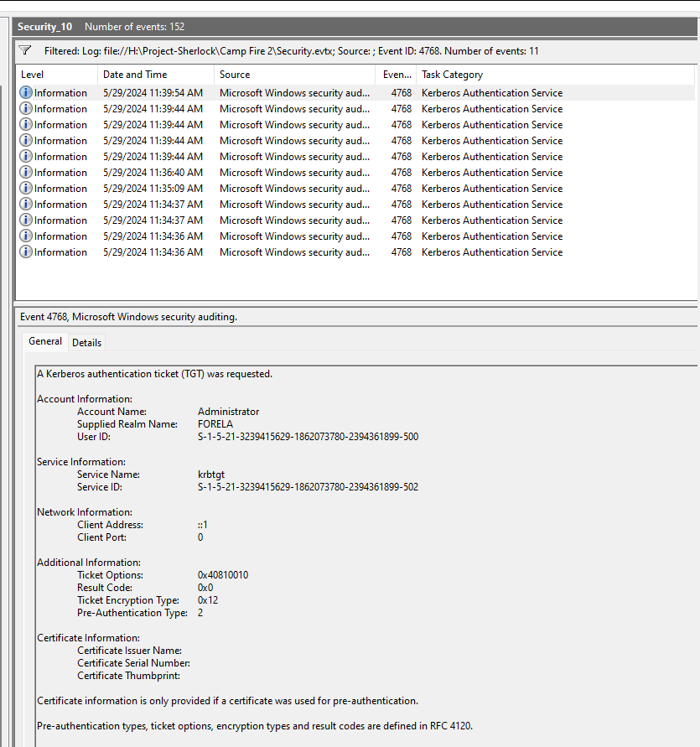This screenshot has height=747, width=700.
Task: Click the Source column header
Action: [x=293, y=75]
